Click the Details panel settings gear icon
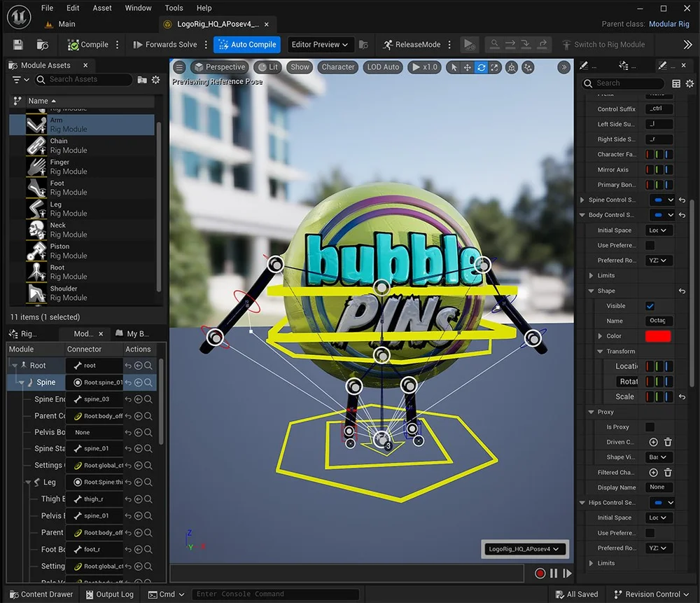 click(689, 83)
